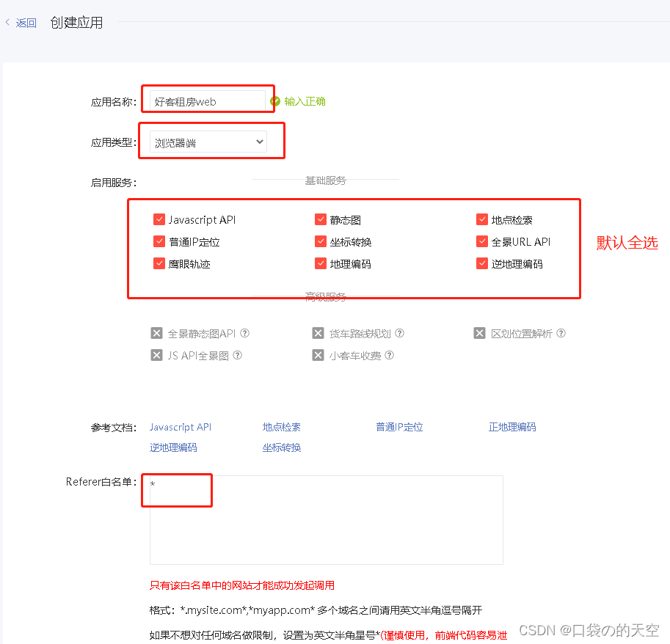The image size is (670, 644).
Task: Open the 普通IP定位 reference doc link
Action: [399, 427]
